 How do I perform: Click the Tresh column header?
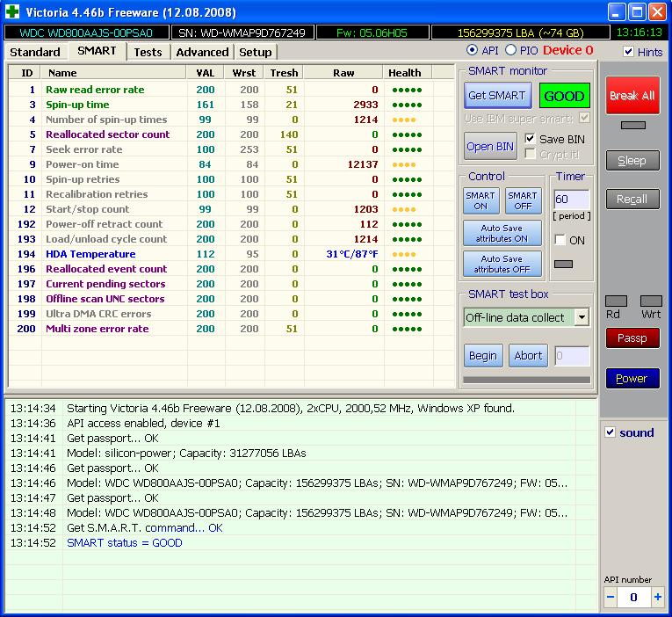(284, 73)
